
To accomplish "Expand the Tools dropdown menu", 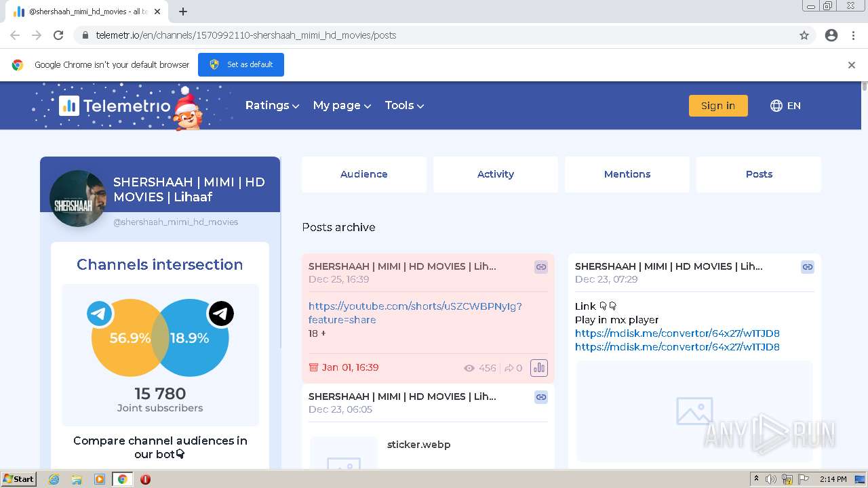I will [404, 106].
